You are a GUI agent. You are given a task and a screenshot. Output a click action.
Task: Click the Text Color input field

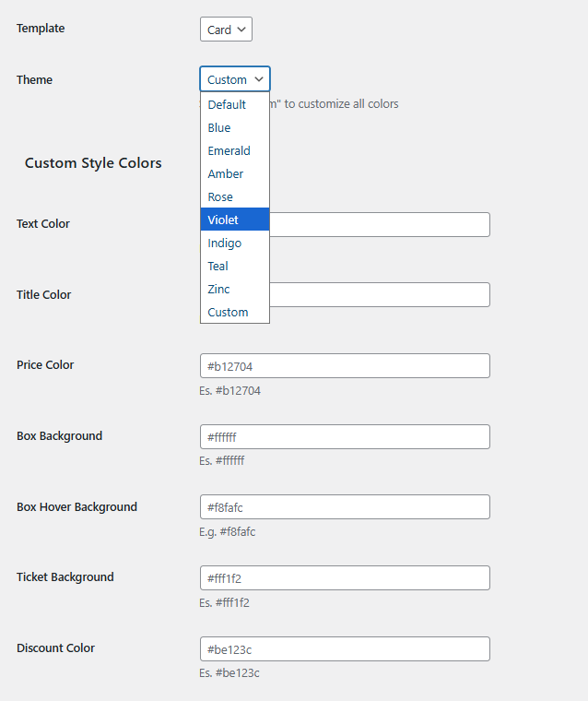click(x=379, y=224)
